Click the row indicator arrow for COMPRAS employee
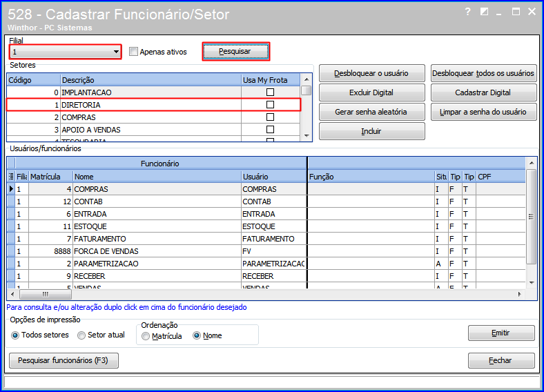Screen dimensions: 544x392 tap(11, 189)
